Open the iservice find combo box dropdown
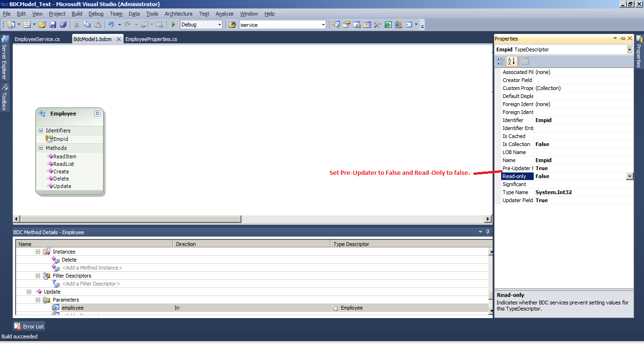The image size is (644, 344). coord(323,25)
